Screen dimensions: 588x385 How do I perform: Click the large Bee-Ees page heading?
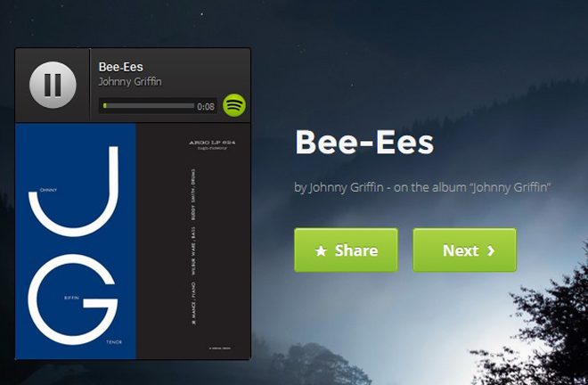[364, 142]
